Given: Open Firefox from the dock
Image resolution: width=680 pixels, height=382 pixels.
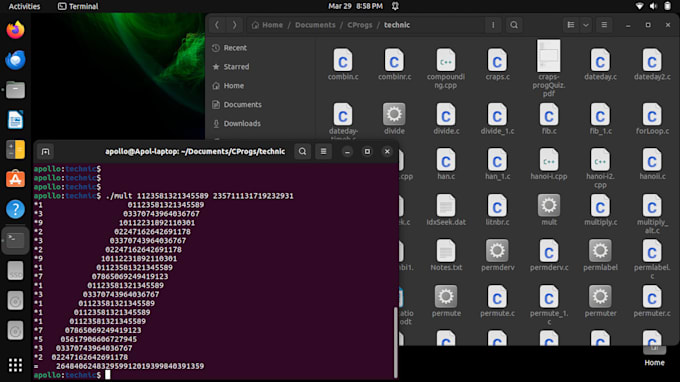Looking at the screenshot, I should pos(15,30).
